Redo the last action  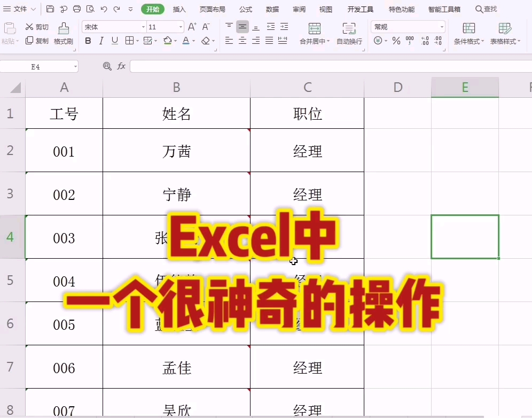(117, 9)
